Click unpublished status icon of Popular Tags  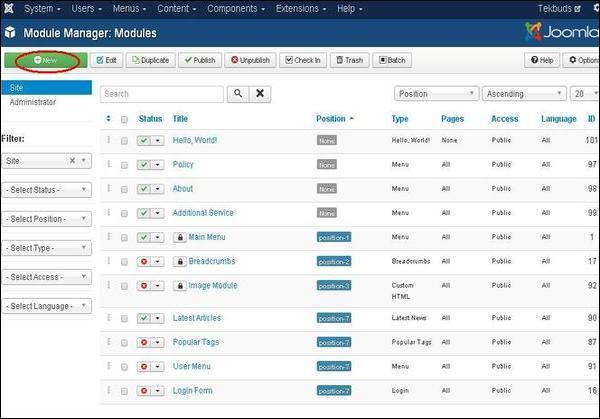click(144, 342)
